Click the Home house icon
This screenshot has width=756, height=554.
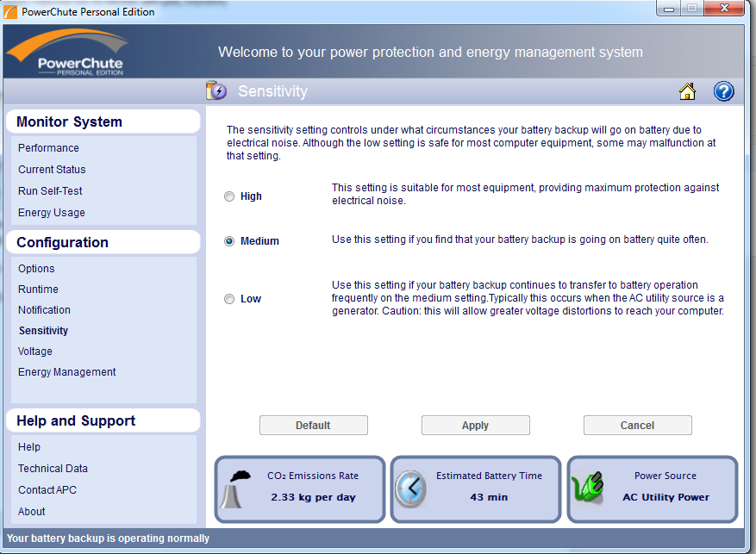(688, 91)
